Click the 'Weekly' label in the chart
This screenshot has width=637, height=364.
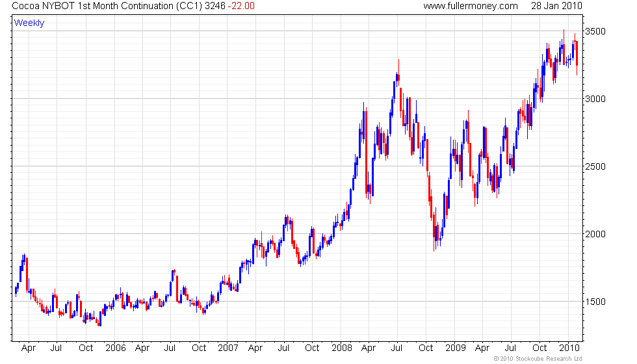(x=29, y=23)
